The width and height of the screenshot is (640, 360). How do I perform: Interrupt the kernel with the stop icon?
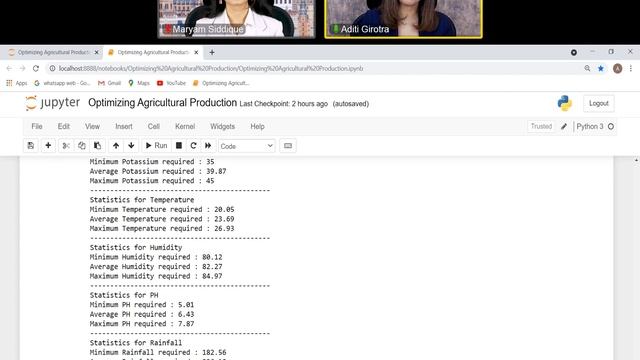(179, 146)
